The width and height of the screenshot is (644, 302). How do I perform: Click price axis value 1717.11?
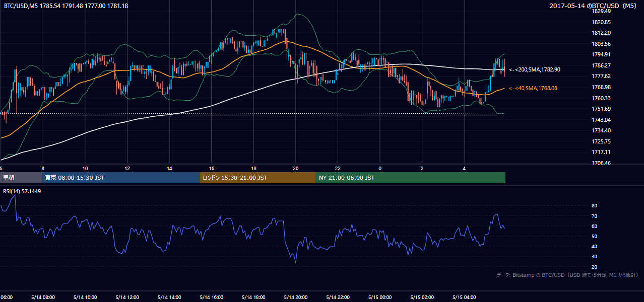(601, 152)
